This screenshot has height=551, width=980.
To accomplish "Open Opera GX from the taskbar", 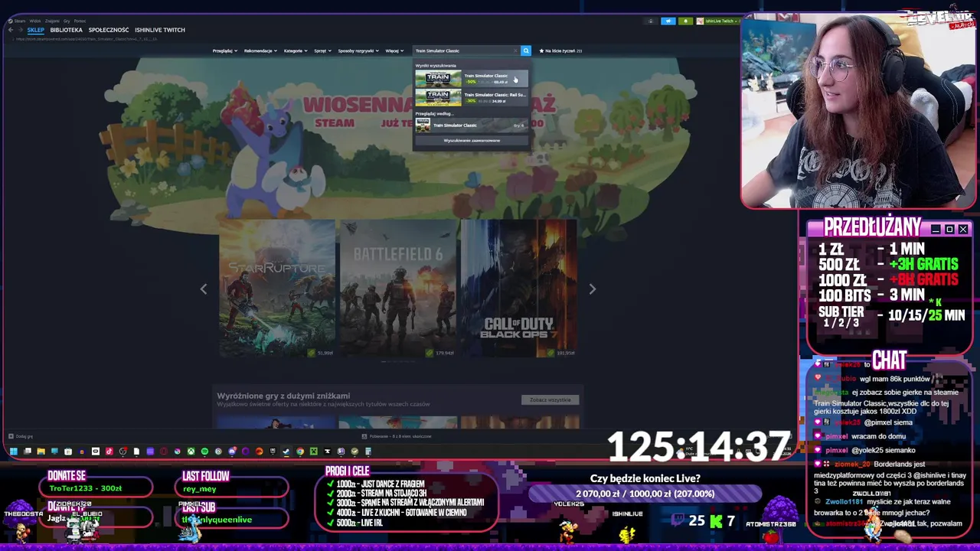I will point(163,452).
